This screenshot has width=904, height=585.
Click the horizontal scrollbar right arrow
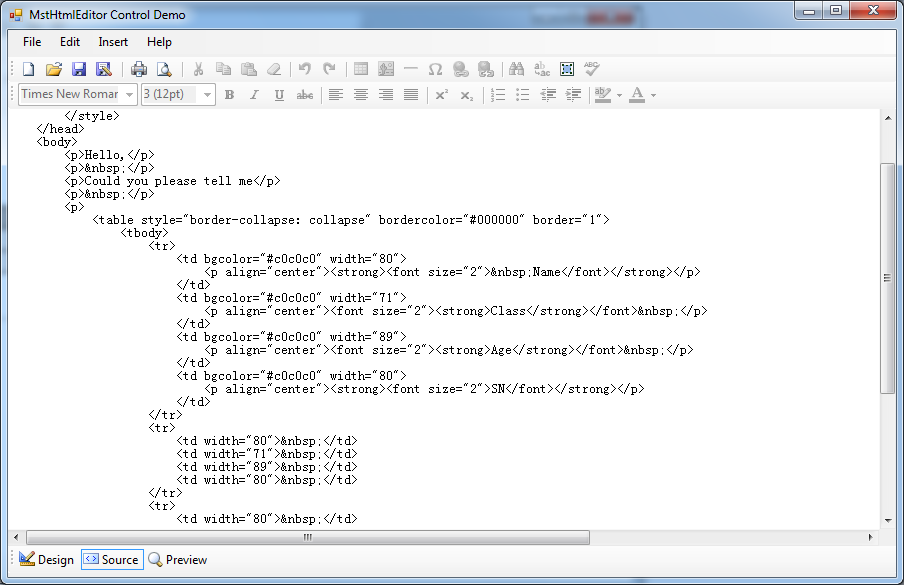[871, 537]
